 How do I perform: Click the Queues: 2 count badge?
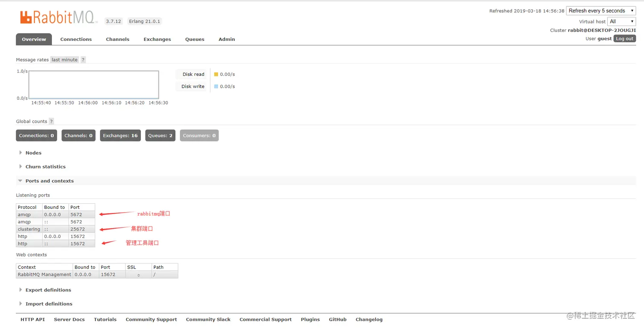[x=160, y=136]
